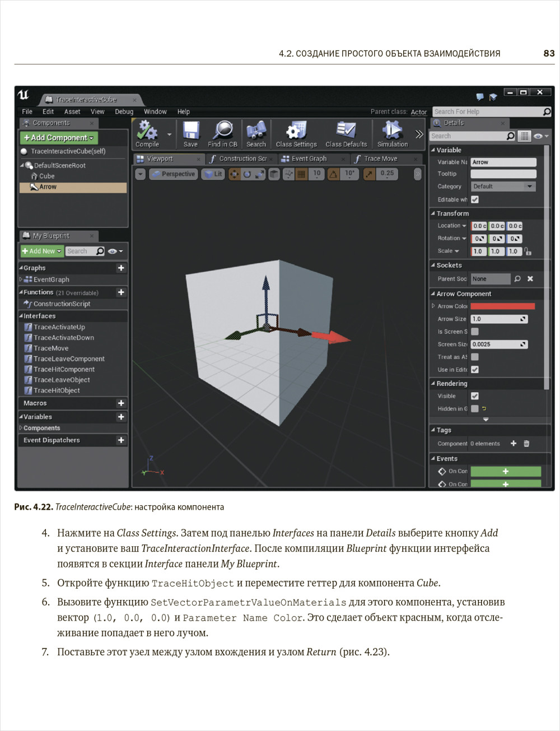Viewport: 560px width, 731px height.
Task: Toggle the Editable when inherited checkbox
Action: (475, 199)
